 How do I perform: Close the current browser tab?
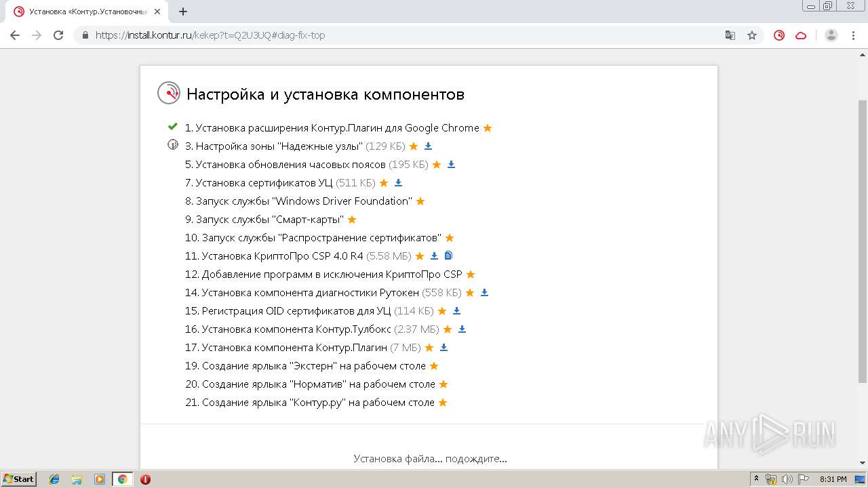click(x=157, y=12)
